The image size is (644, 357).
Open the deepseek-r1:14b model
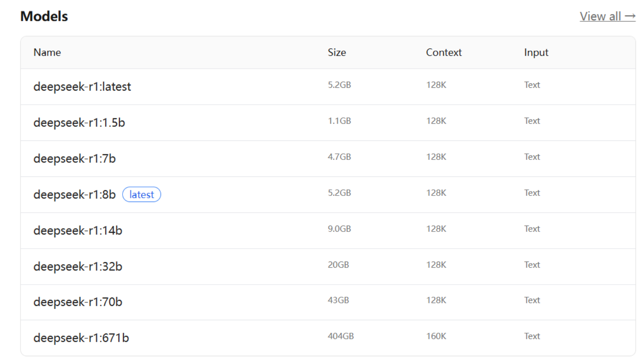pos(78,231)
